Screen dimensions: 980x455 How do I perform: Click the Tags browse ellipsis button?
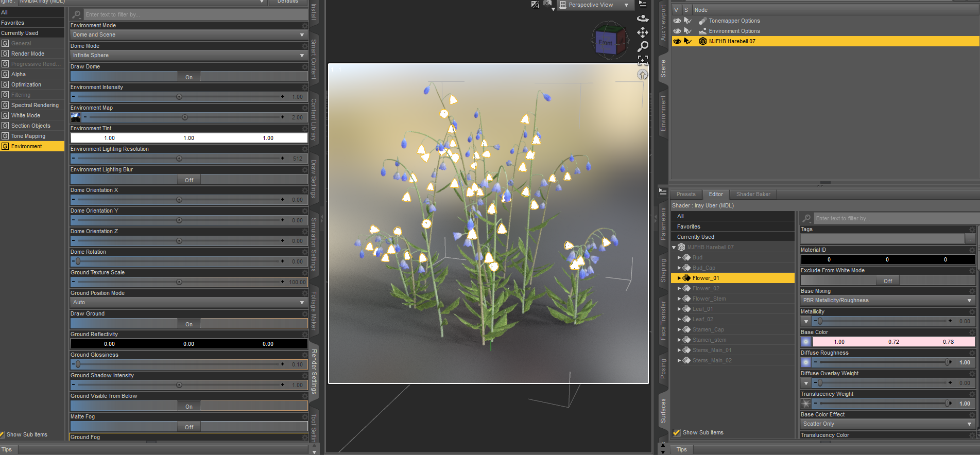[970, 239]
